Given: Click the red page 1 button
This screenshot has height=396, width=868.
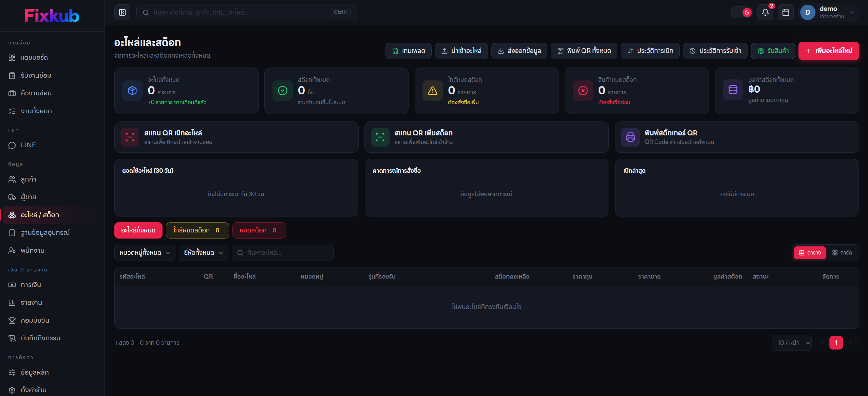Looking at the screenshot, I should pos(836,343).
